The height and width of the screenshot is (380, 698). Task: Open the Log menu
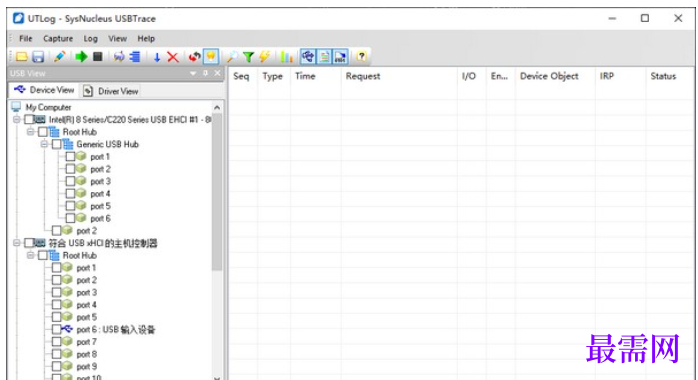click(90, 39)
